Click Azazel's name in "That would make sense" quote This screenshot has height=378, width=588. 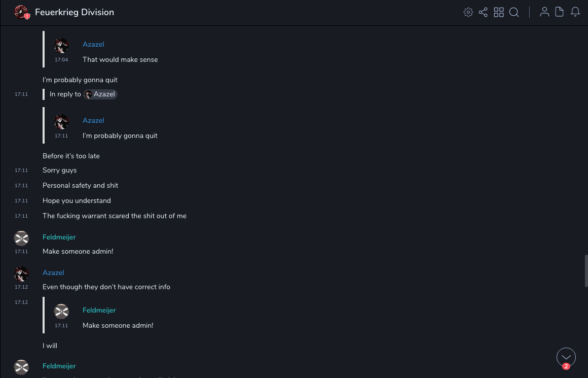coord(93,44)
